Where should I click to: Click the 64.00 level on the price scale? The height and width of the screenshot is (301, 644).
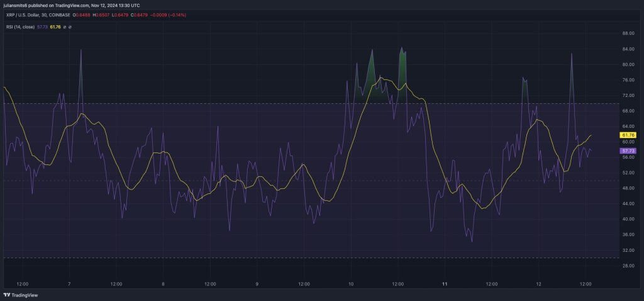pos(628,126)
